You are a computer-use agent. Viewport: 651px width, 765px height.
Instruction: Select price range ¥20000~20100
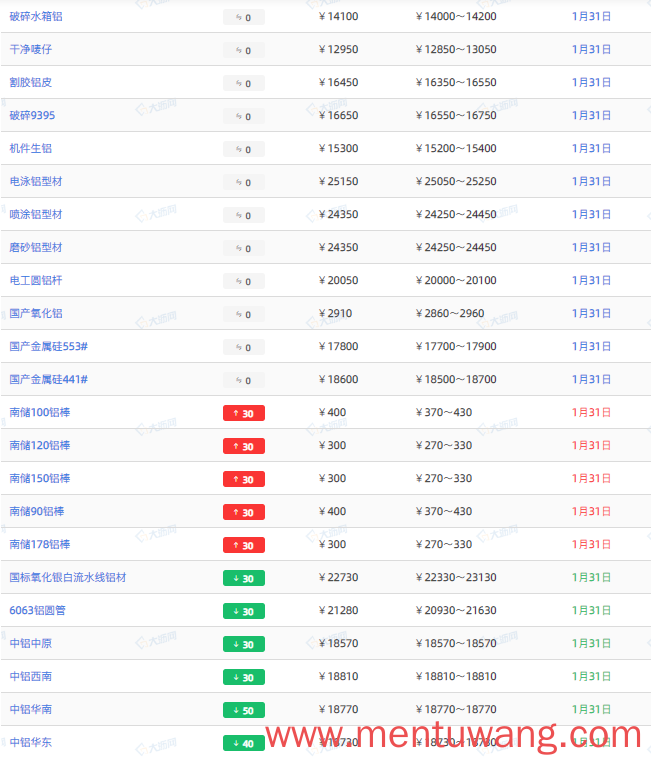(x=456, y=281)
